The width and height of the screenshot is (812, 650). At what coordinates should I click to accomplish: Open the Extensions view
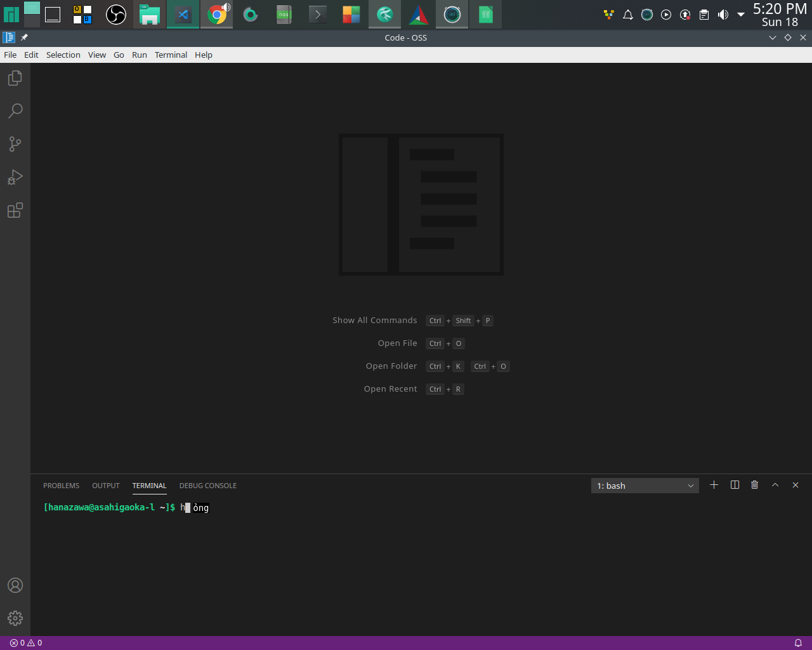pos(15,209)
